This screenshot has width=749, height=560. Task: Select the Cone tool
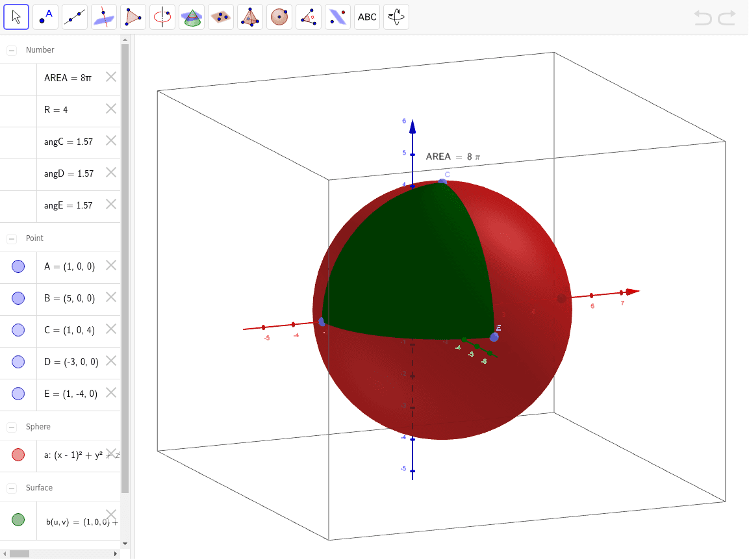(191, 17)
